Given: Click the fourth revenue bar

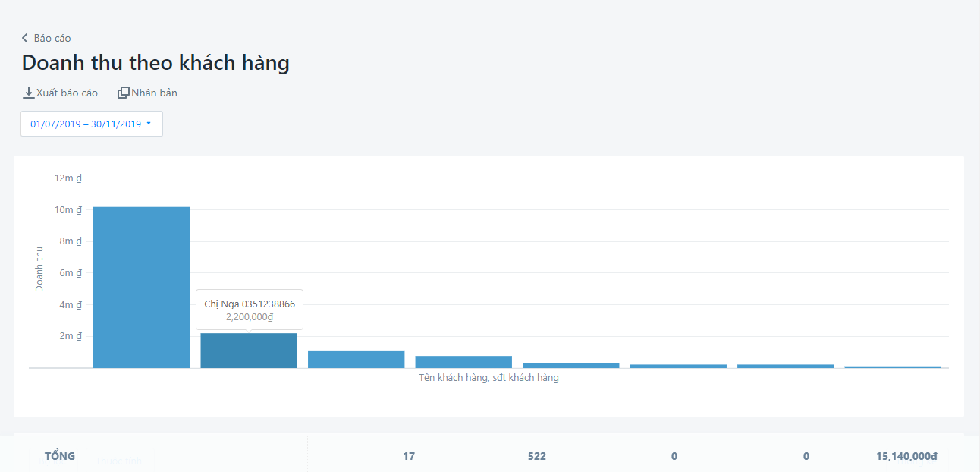Looking at the screenshot, I should 463,362.
